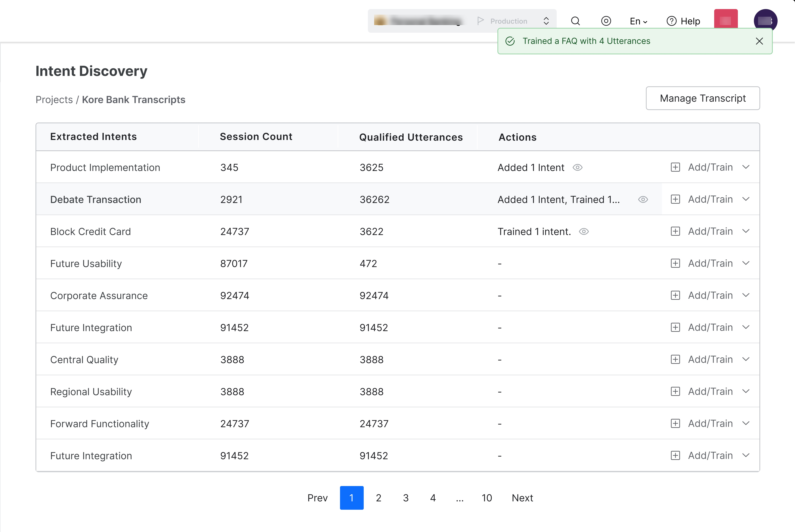Show Debate Transaction action details eye icon

click(x=643, y=199)
